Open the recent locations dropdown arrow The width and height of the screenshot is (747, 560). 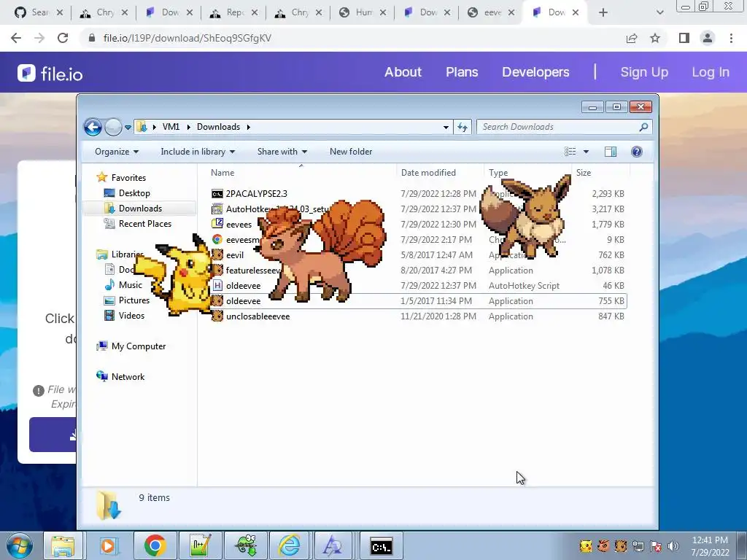pyautogui.click(x=128, y=127)
